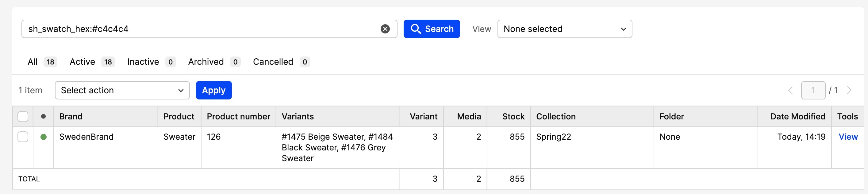Click the page number input box
Viewport: 868px width, 194px height.
[813, 91]
